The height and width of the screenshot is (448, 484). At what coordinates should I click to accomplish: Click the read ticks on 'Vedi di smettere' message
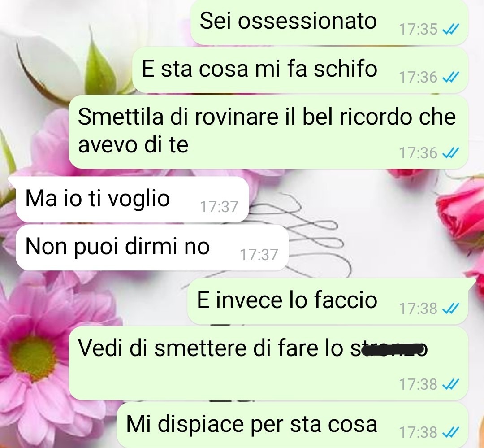451,384
